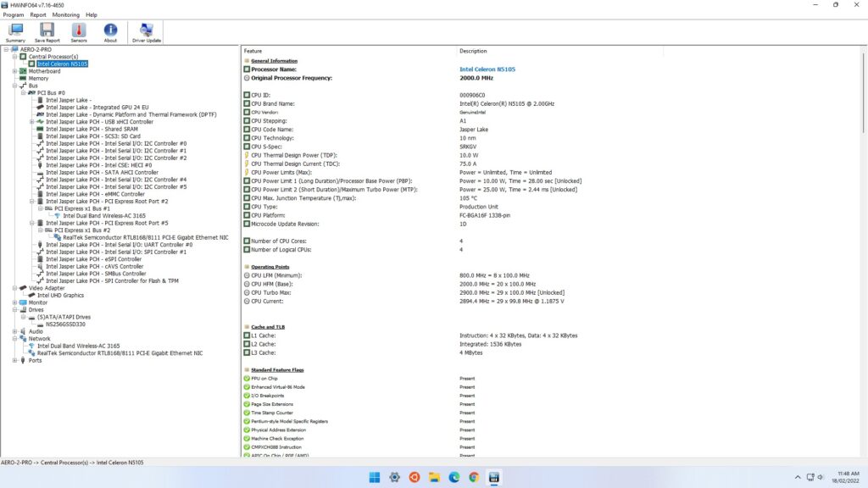Click the Description column header
Image resolution: width=868 pixels, height=488 pixels.
(473, 51)
